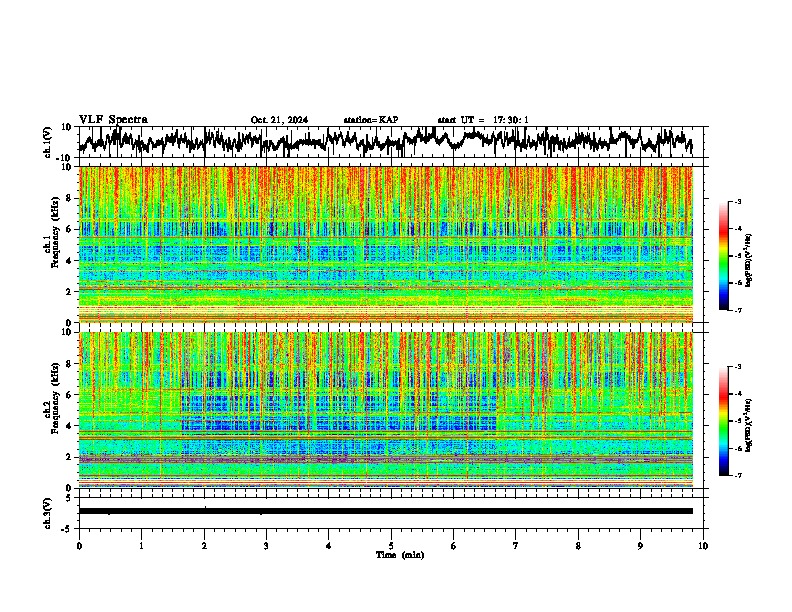Click the 2 tick on ch.2 frequency axis
The width and height of the screenshot is (792, 612).
point(70,457)
